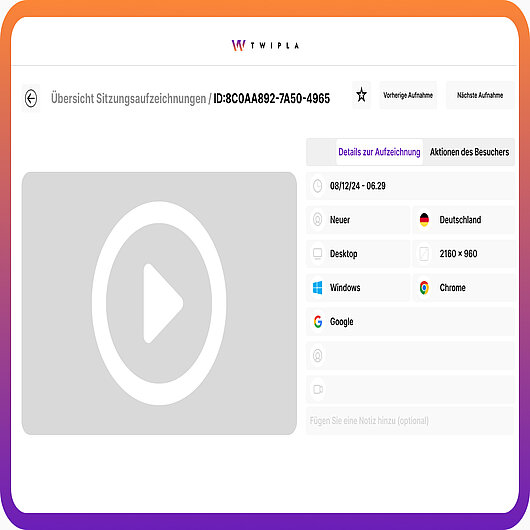
Task: Click the clock icon beside the date
Action: tap(317, 186)
